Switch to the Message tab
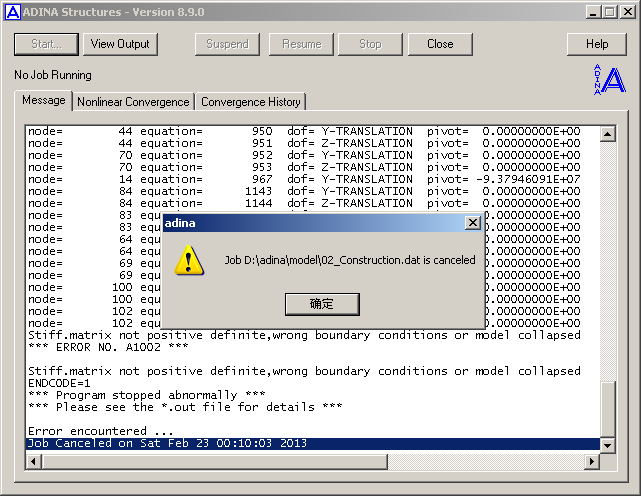Screen dimensions: 641x496 (43, 101)
